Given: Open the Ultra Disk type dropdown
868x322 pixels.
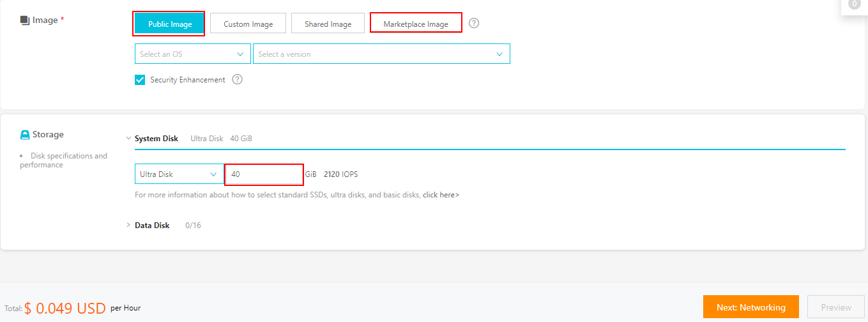Looking at the screenshot, I should [179, 174].
